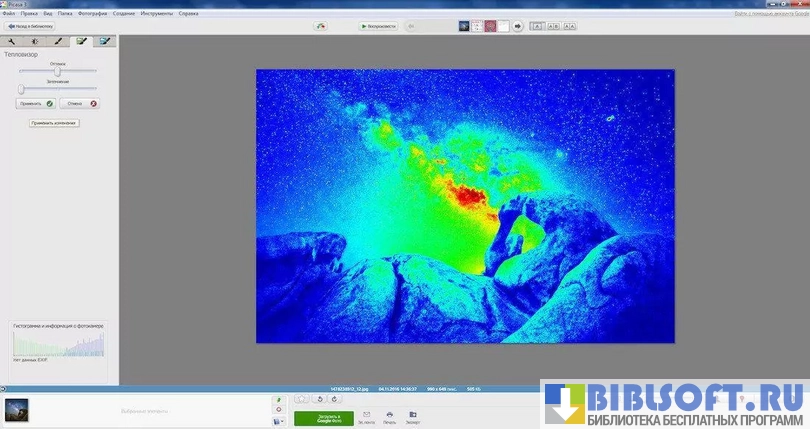Screen dimensions: 810x429
Task: Go back with Назад в библиотеку
Action: point(30,26)
